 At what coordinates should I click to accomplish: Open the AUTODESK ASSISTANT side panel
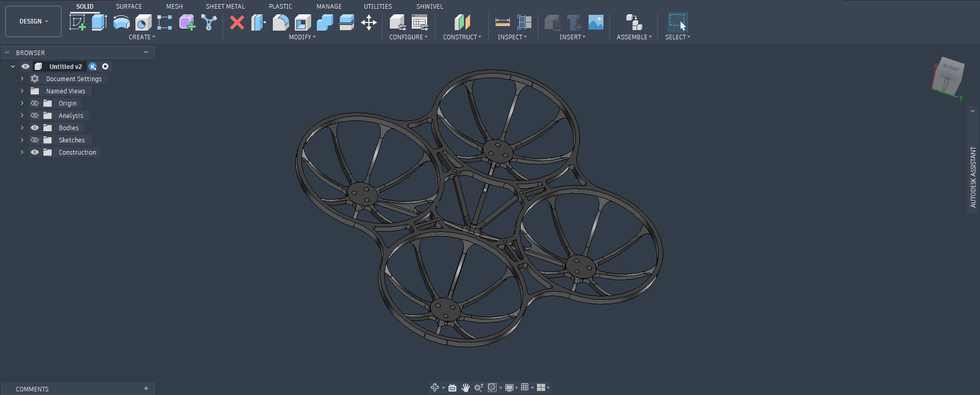tap(973, 177)
